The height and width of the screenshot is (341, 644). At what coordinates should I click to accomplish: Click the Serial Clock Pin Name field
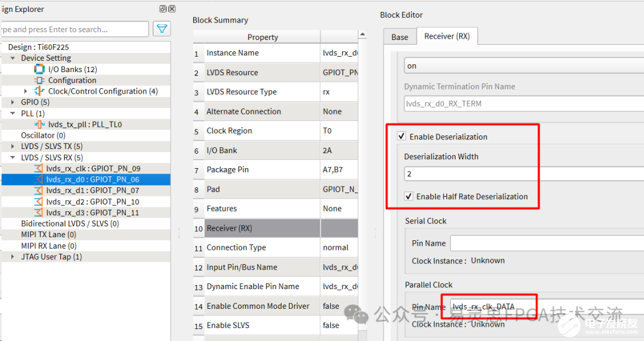pos(546,243)
